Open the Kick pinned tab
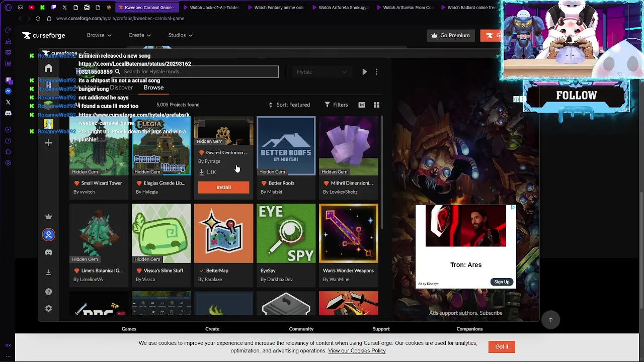This screenshot has width=644, height=362. (x=42, y=8)
